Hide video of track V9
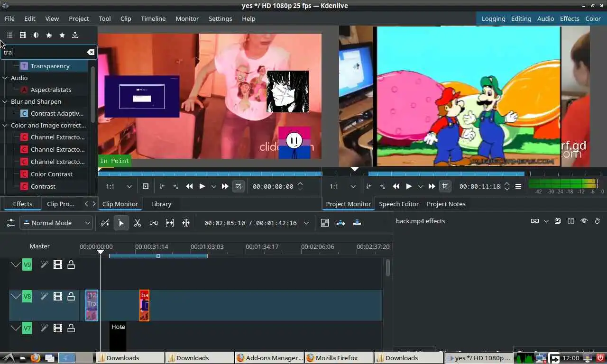 [58, 264]
